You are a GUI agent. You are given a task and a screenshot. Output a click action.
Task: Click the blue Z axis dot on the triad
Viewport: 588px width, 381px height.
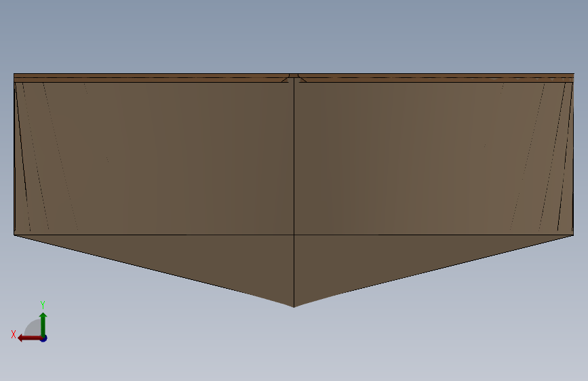coord(44,338)
